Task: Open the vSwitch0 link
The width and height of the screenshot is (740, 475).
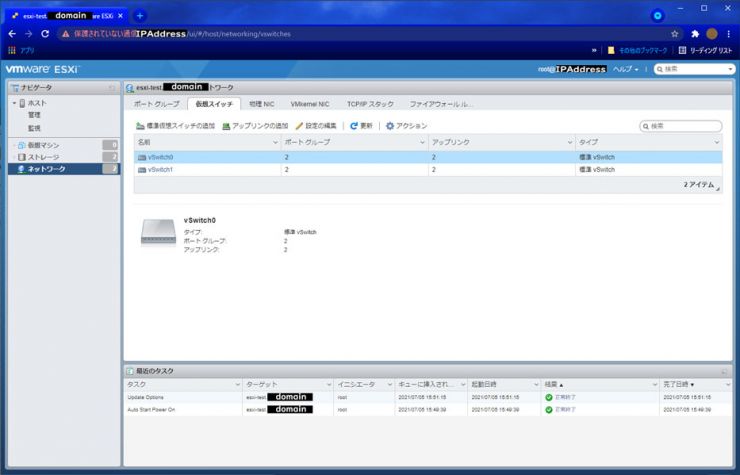Action: (x=160, y=157)
